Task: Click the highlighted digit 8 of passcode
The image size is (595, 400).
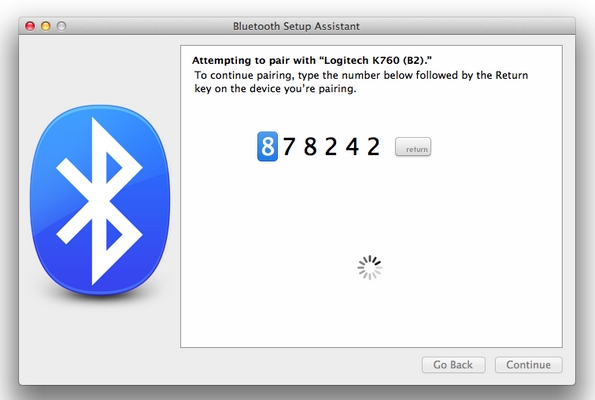Action: pos(268,146)
